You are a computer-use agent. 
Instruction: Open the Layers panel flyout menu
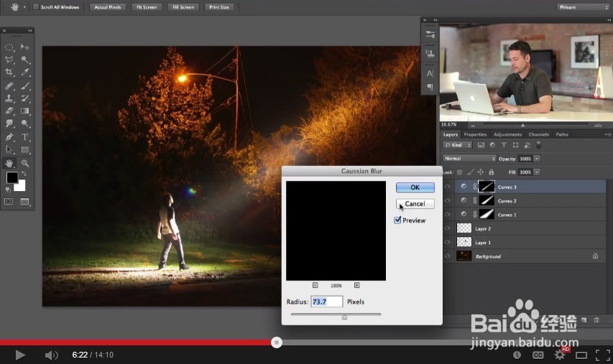pyautogui.click(x=607, y=134)
